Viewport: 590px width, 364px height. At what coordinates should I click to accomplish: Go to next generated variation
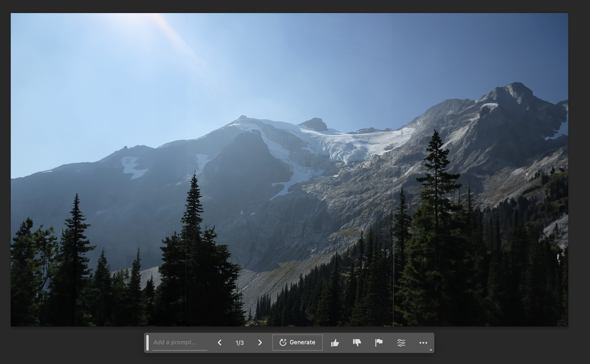[260, 343]
